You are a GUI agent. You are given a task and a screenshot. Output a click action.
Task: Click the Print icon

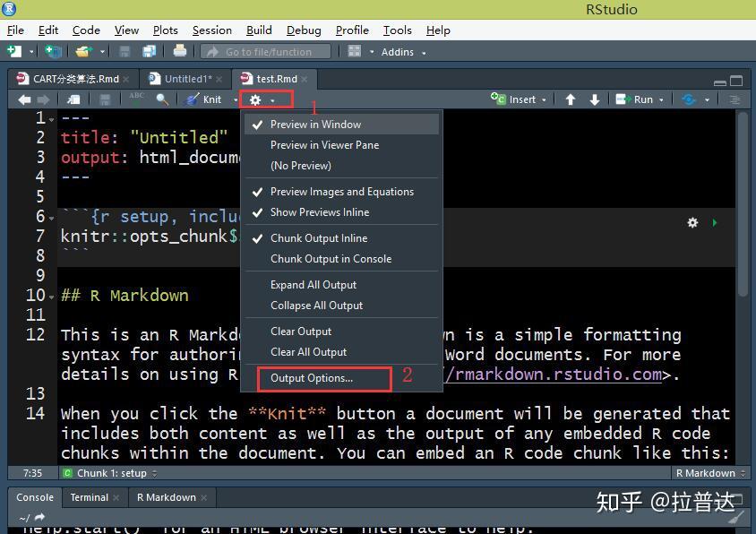coord(180,51)
